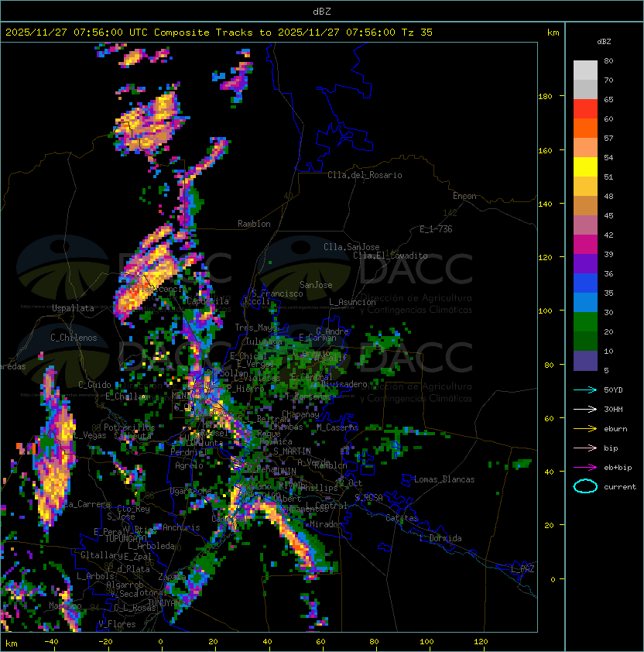Viewport: 644px width, 652px height.
Task: Click the 'Anchoris' map label
Action: click(x=181, y=527)
